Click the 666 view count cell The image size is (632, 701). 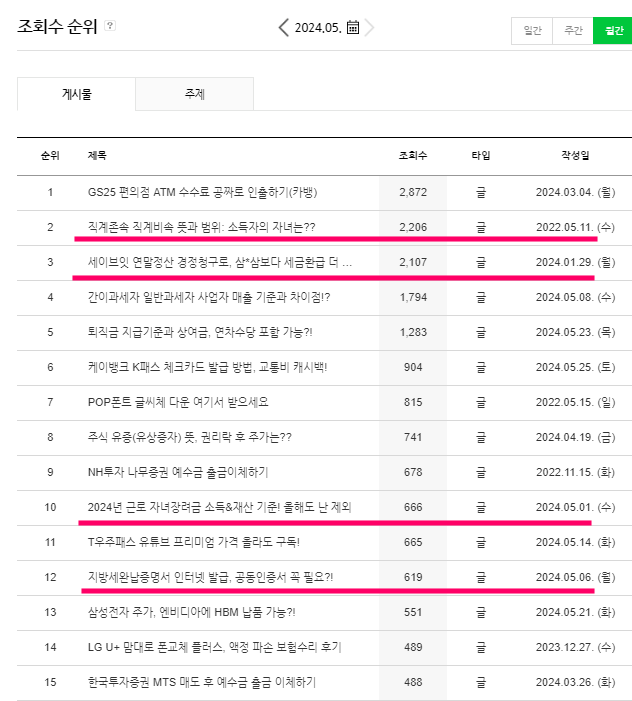click(413, 507)
